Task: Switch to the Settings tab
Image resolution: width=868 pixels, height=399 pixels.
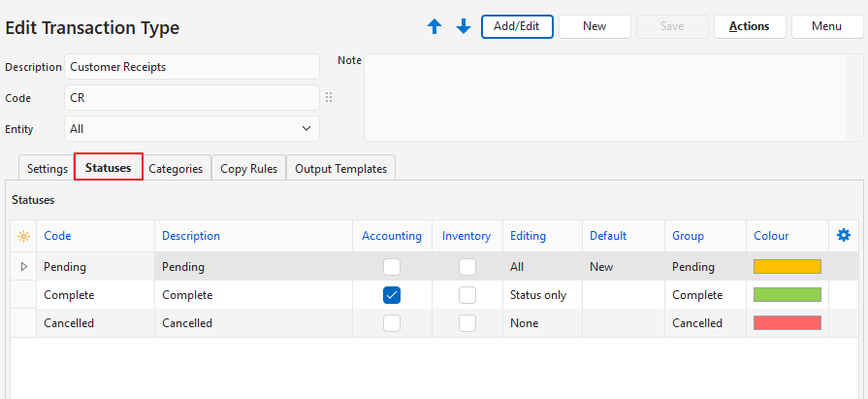Action: [47, 168]
